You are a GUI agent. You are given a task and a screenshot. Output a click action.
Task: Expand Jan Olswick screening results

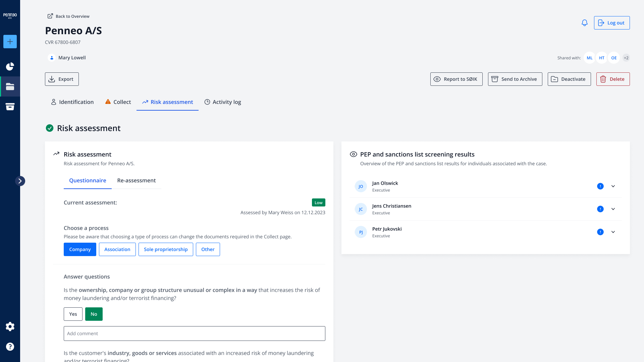pos(613,186)
